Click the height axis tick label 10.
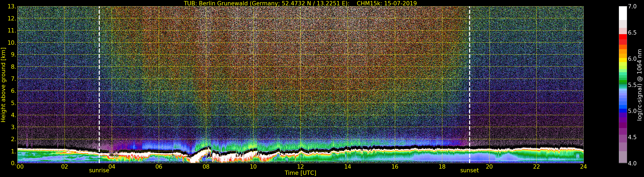 [12, 43]
